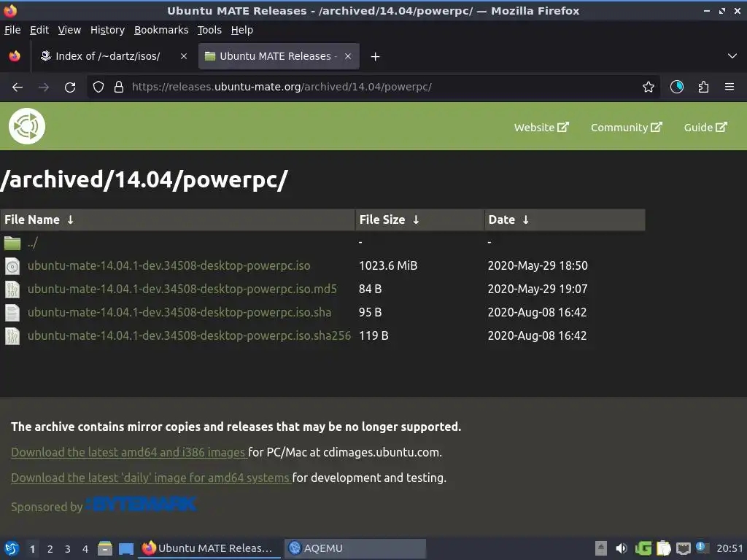The height and width of the screenshot is (560, 747).
Task: Click the Bytemark sponsor logo
Action: (x=141, y=505)
